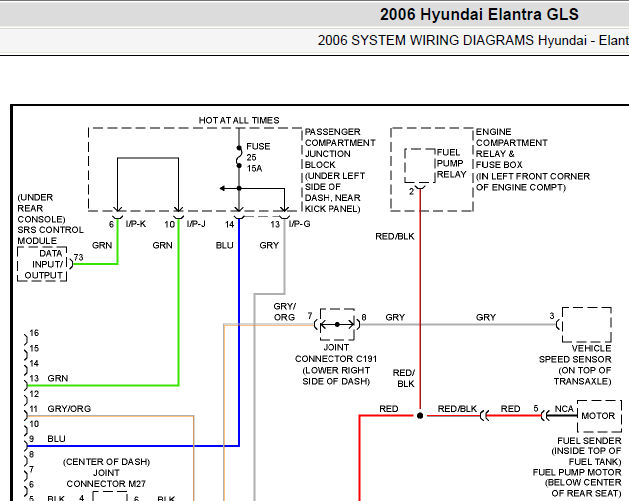Viewport: 629px width, 501px height.
Task: Select the Joint Connector C191 symbol
Action: point(337,324)
